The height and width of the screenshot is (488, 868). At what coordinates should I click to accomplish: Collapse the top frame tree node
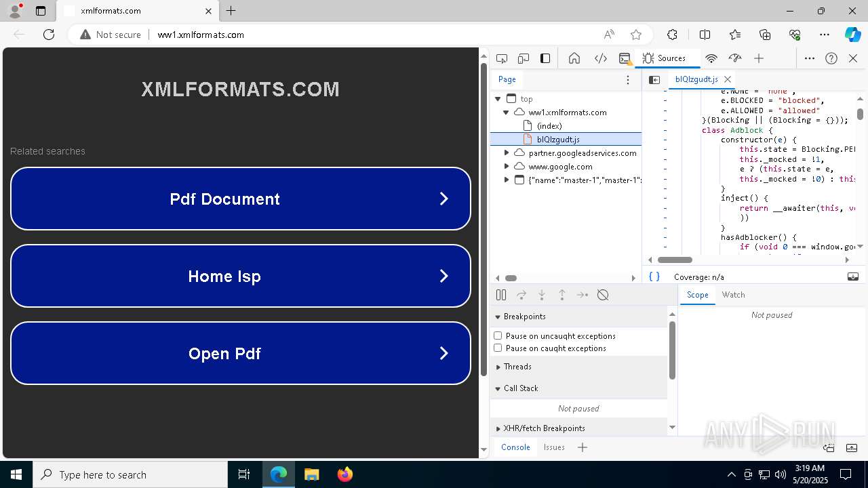[x=498, y=99]
